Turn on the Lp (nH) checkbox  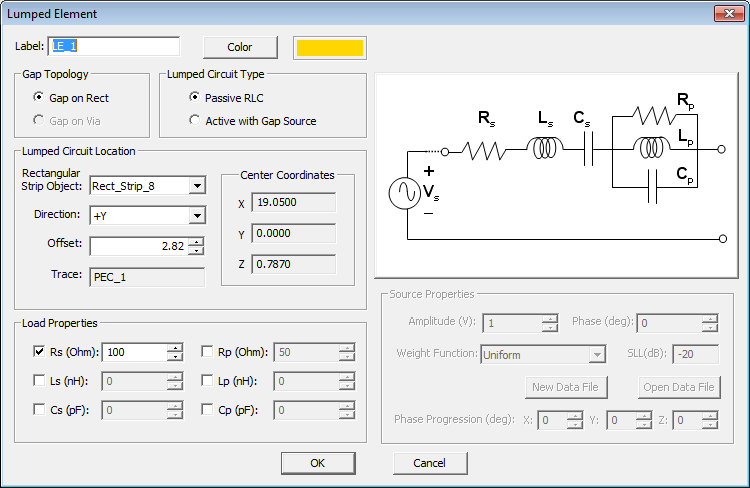[x=208, y=381]
